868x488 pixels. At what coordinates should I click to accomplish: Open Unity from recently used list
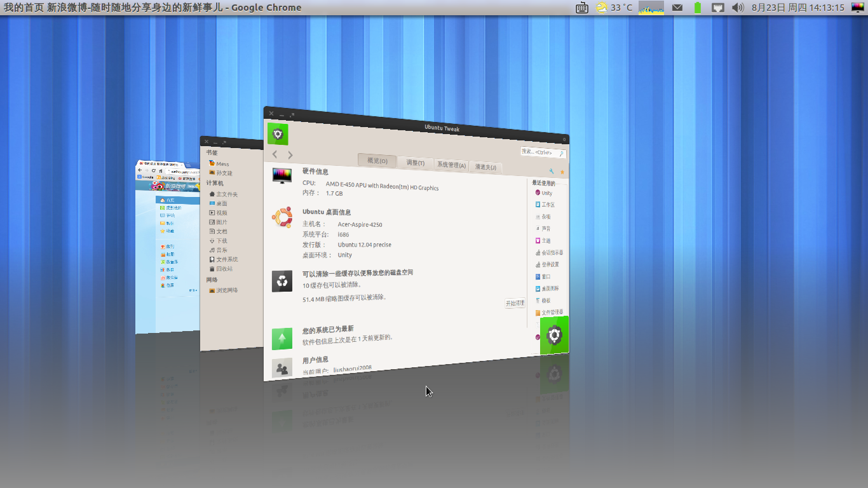pyautogui.click(x=544, y=193)
